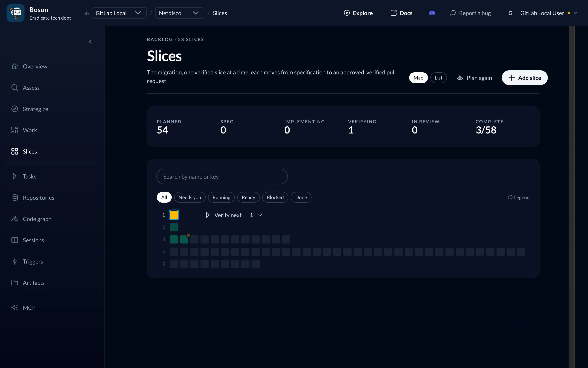The height and width of the screenshot is (368, 588).
Task: Click the Explore compass link
Action: click(x=358, y=13)
